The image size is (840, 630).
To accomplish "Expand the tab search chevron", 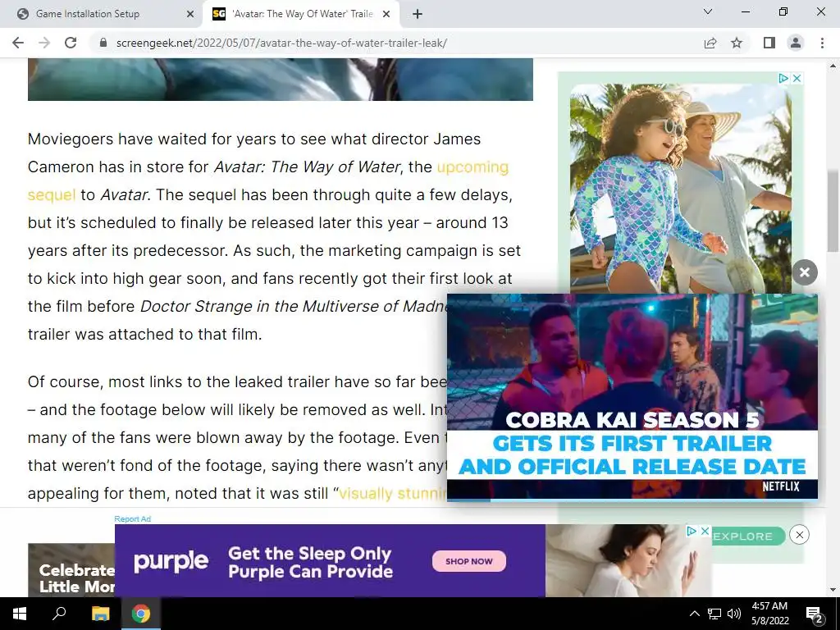I will coord(708,11).
